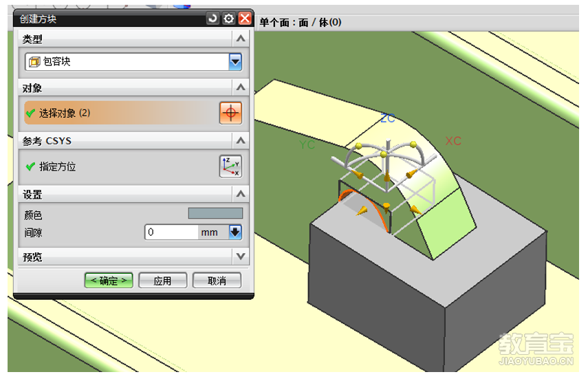Click the 应用 button
The width and height of the screenshot is (588, 381).
(x=163, y=281)
